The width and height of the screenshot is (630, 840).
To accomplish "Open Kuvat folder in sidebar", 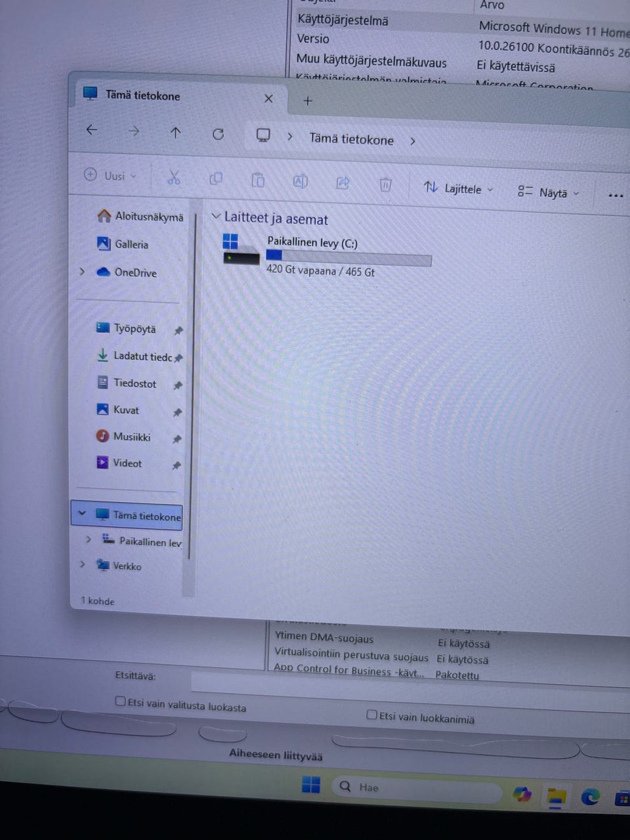I will (118, 409).
